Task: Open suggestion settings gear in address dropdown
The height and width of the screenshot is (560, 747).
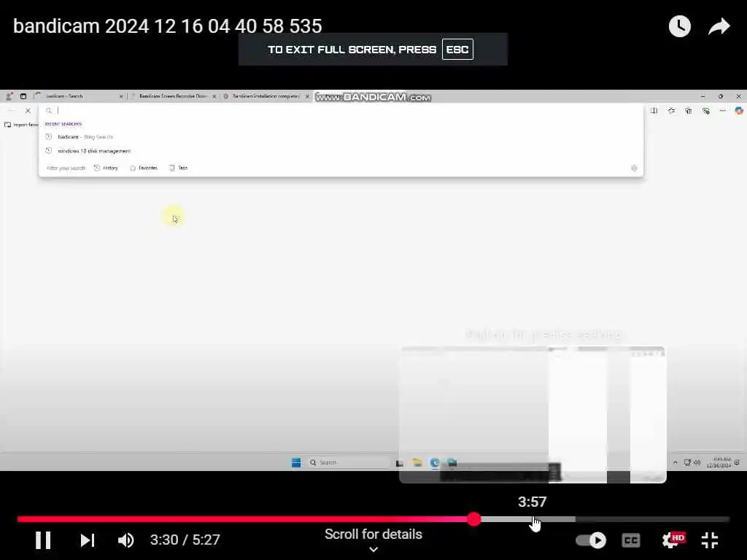Action: pos(634,168)
